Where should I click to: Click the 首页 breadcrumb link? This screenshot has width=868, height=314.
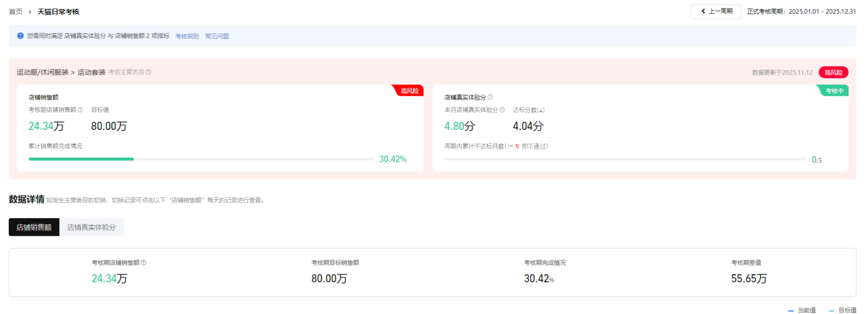pyautogui.click(x=16, y=12)
